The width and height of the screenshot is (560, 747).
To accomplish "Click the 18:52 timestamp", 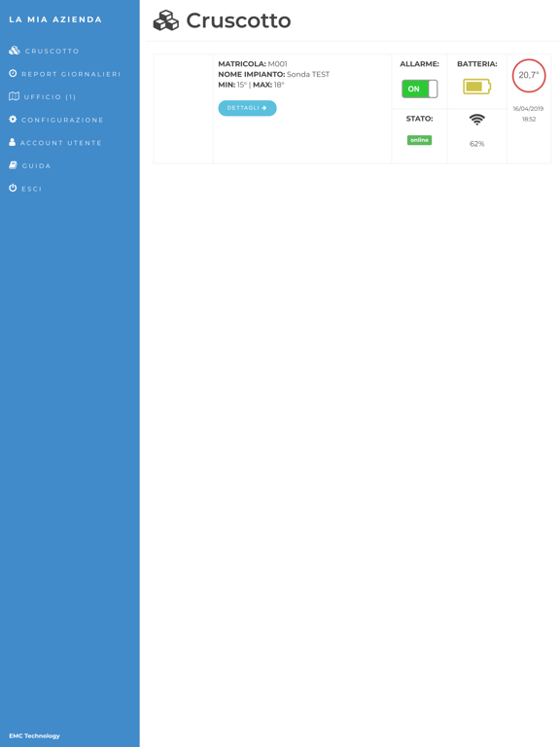I will 529,119.
